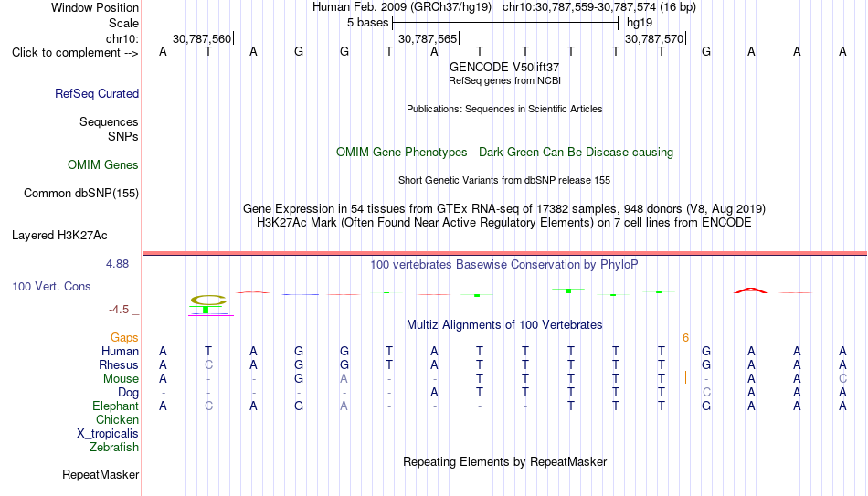
Task: Click the yellow C sequence logo in conservation track
Action: (208, 301)
